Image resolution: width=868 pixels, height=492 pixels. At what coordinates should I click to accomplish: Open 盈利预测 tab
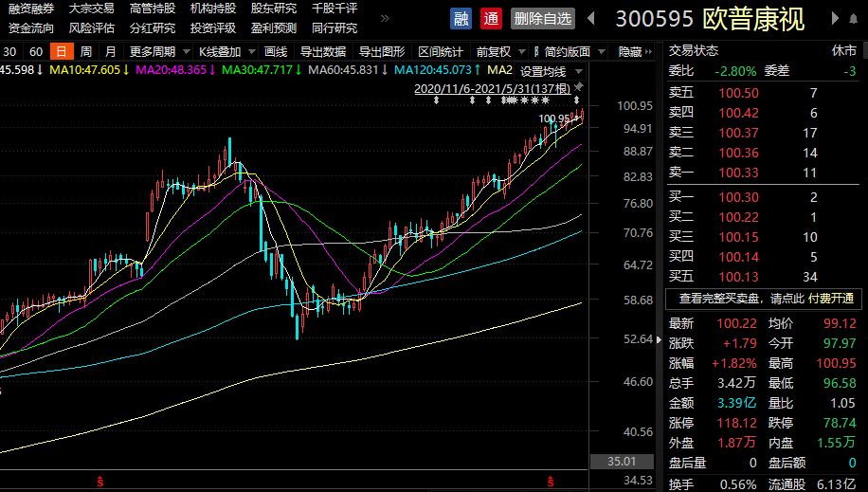(274, 27)
